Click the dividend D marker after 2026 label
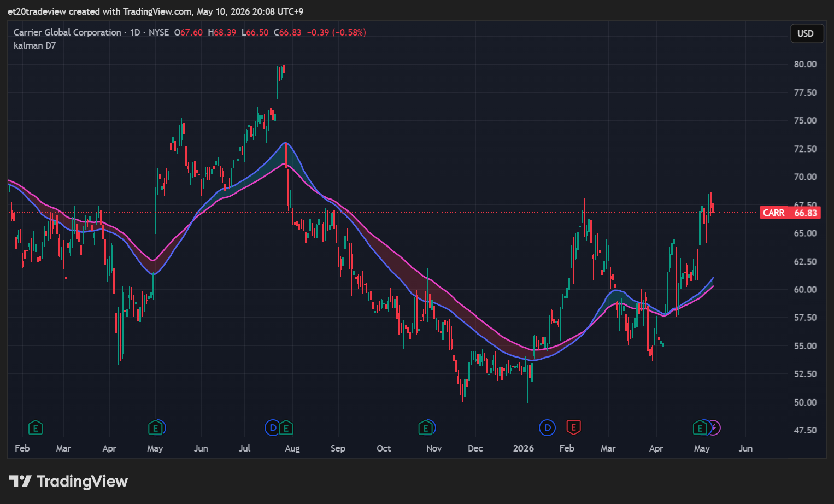The width and height of the screenshot is (834, 504). (x=547, y=428)
